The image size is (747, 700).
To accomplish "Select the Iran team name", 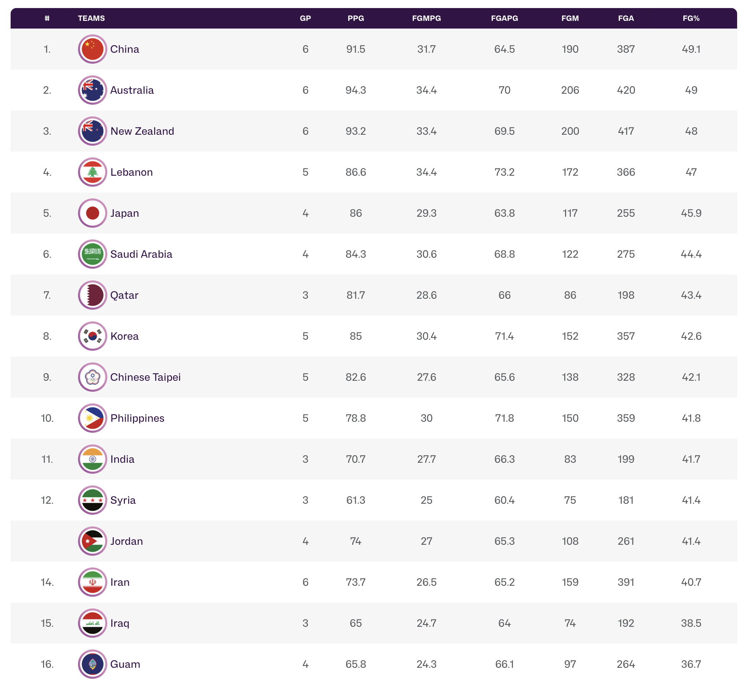I will (120, 582).
